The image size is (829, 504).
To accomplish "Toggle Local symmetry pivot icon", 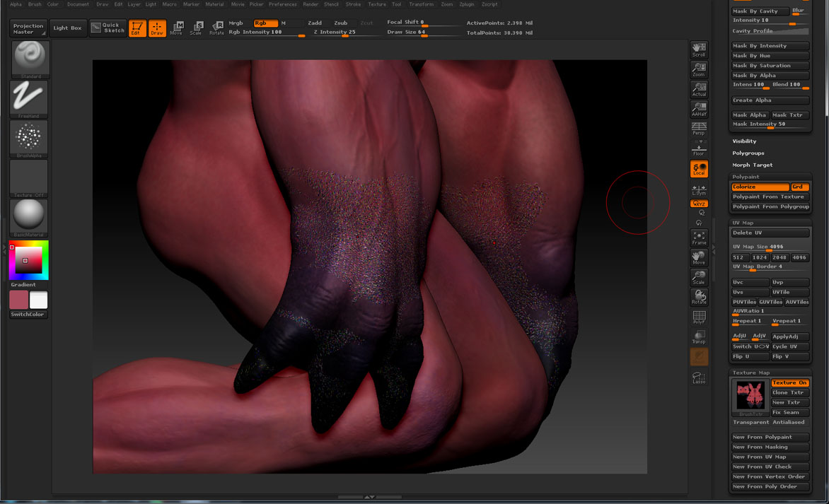I will click(x=699, y=169).
